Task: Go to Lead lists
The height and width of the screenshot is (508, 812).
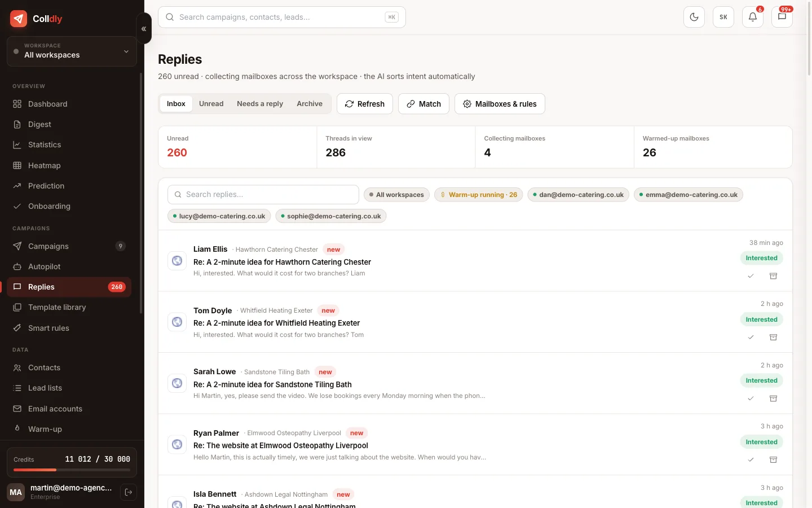Action: pyautogui.click(x=69, y=388)
